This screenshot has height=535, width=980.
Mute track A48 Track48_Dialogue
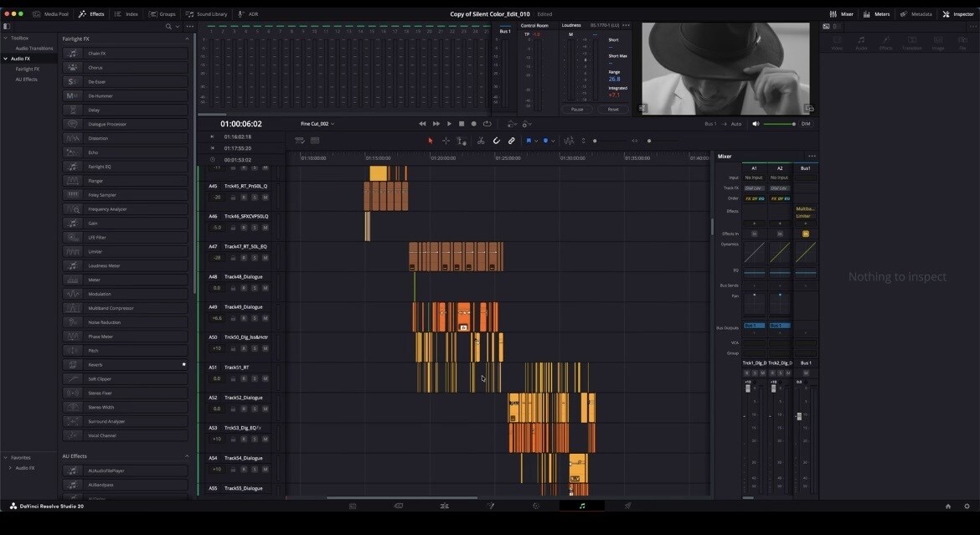[265, 288]
